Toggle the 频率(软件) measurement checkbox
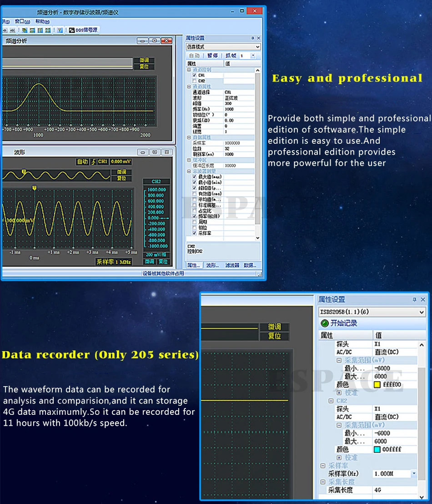Viewport: 432px width, 504px height. coord(194,216)
